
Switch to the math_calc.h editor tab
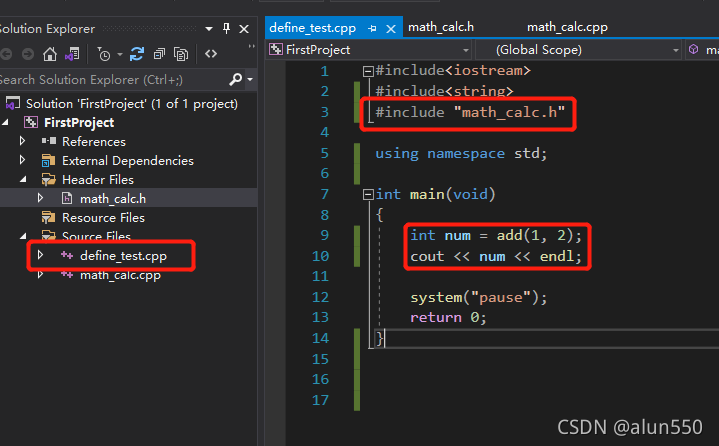pos(441,27)
